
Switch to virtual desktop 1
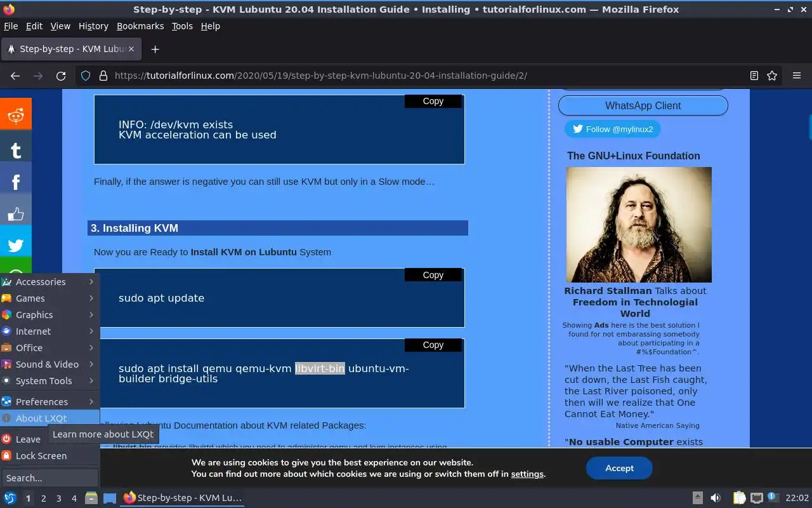coord(28,498)
